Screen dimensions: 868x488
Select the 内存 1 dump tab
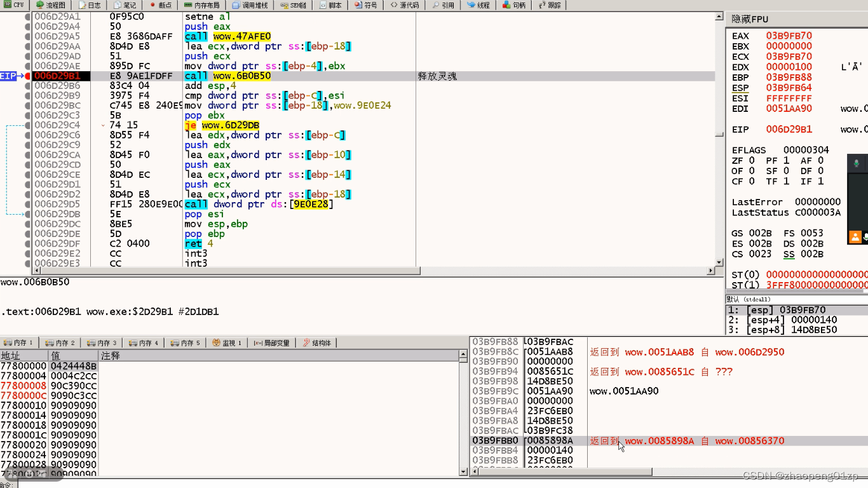tap(18, 342)
